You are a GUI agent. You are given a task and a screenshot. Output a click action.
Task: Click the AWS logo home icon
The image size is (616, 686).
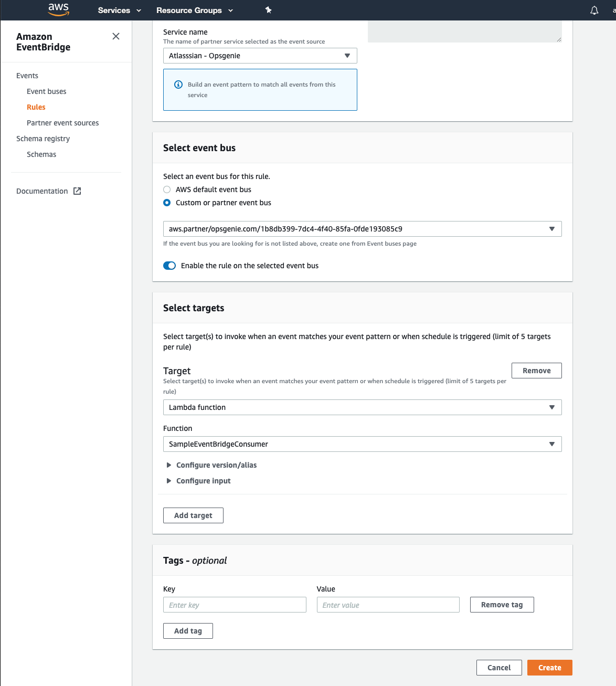(x=58, y=9)
